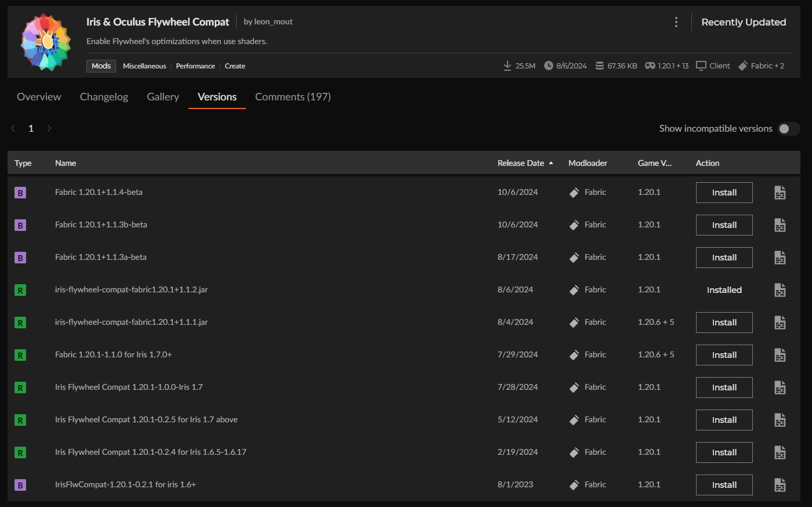Image resolution: width=812 pixels, height=507 pixels.
Task: Open changelog icon for Fabric 1.20.1+1.1.4-beta
Action: click(x=780, y=193)
